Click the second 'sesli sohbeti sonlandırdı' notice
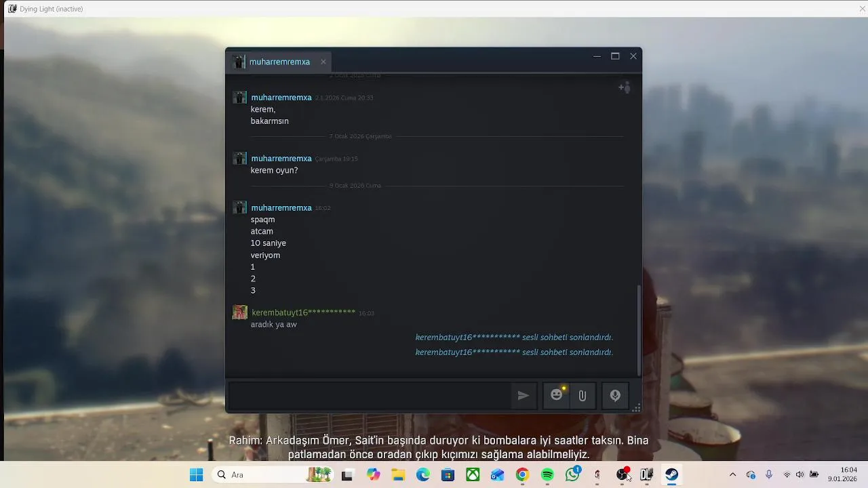Viewport: 868px width, 488px height. tap(514, 352)
